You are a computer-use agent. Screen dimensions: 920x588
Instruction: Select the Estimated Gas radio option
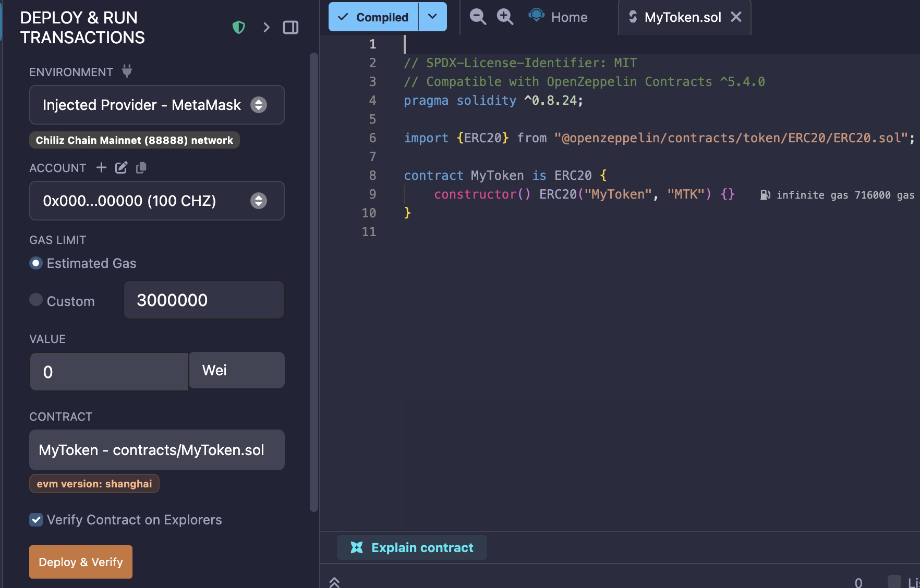pos(36,263)
